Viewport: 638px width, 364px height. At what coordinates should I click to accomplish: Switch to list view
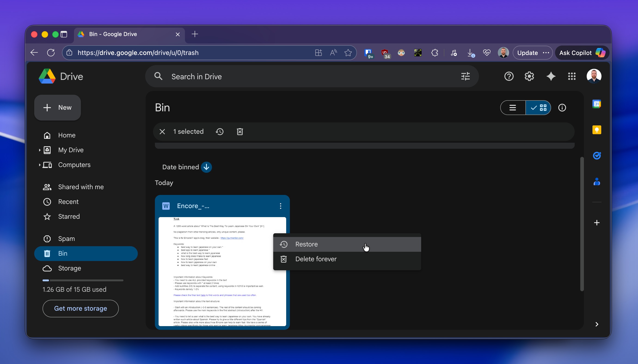click(512, 107)
